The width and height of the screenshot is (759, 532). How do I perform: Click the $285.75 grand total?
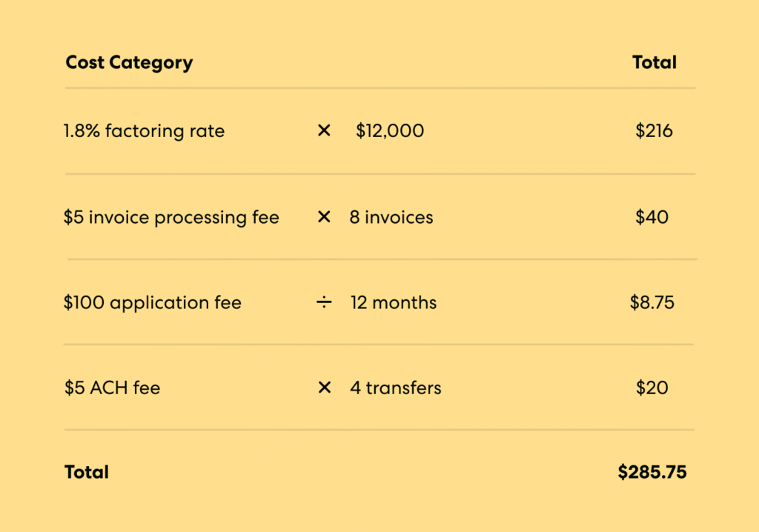(652, 472)
